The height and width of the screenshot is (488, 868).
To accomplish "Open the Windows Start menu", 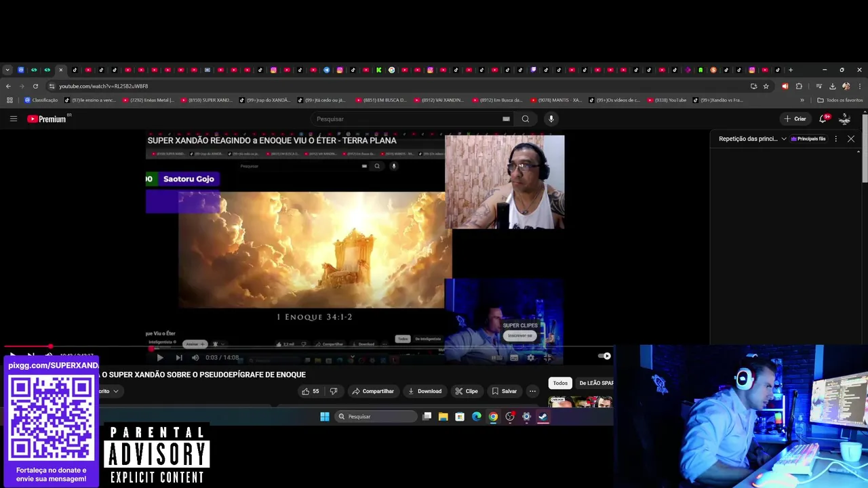I will tap(325, 417).
